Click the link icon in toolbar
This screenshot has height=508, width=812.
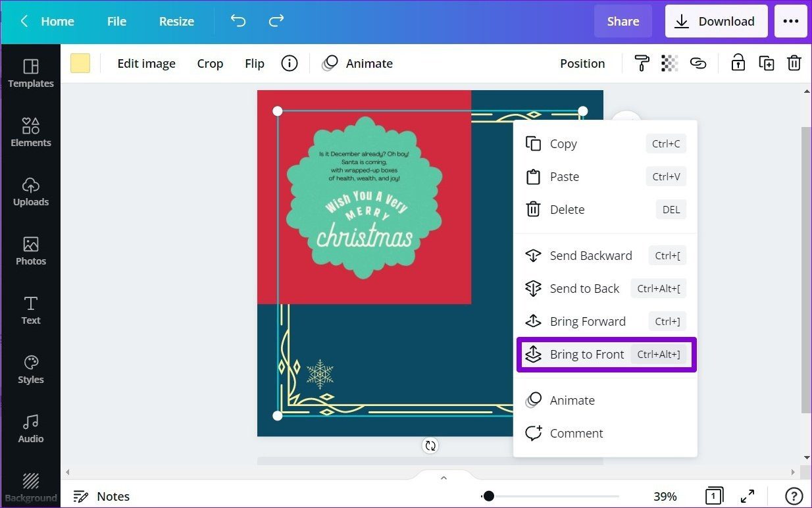[698, 63]
